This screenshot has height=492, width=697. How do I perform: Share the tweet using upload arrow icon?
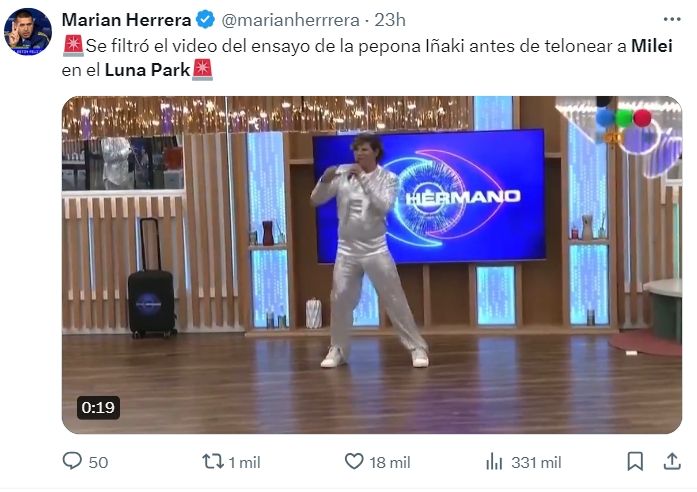click(x=672, y=461)
